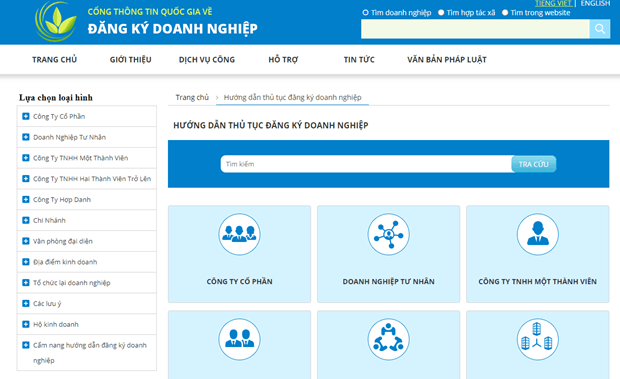Open the GIỚI THIỆU menu
This screenshot has height=379, width=620.
pos(130,60)
